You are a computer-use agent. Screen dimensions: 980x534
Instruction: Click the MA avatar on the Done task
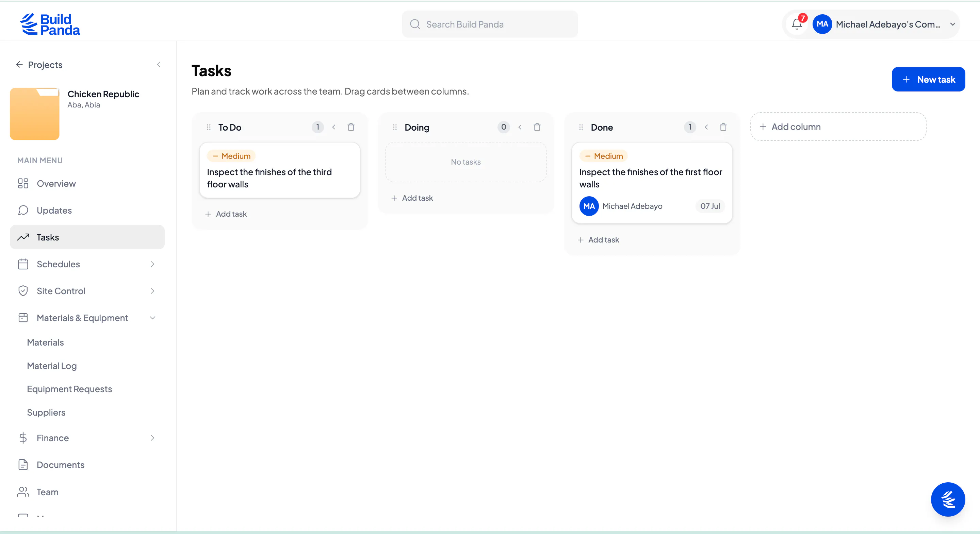coord(589,206)
